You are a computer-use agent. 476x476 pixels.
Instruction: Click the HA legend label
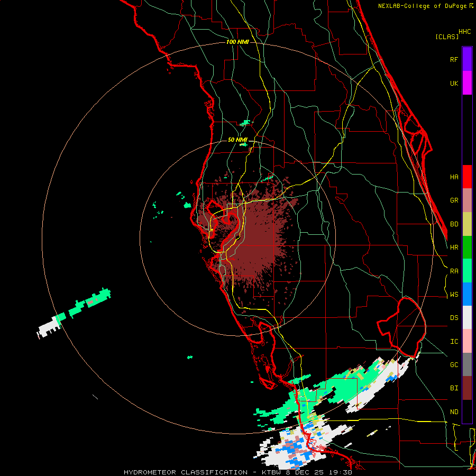(x=454, y=177)
